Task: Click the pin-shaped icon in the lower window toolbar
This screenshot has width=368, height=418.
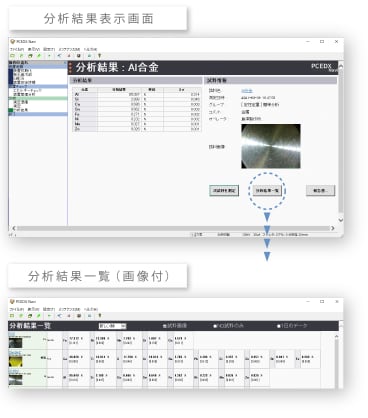Action: pos(99,316)
